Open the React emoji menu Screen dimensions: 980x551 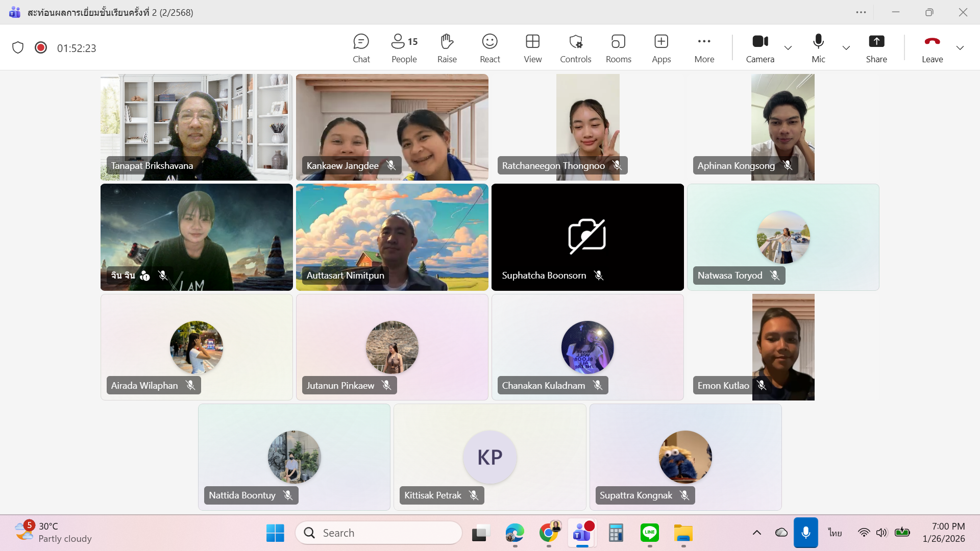[489, 48]
